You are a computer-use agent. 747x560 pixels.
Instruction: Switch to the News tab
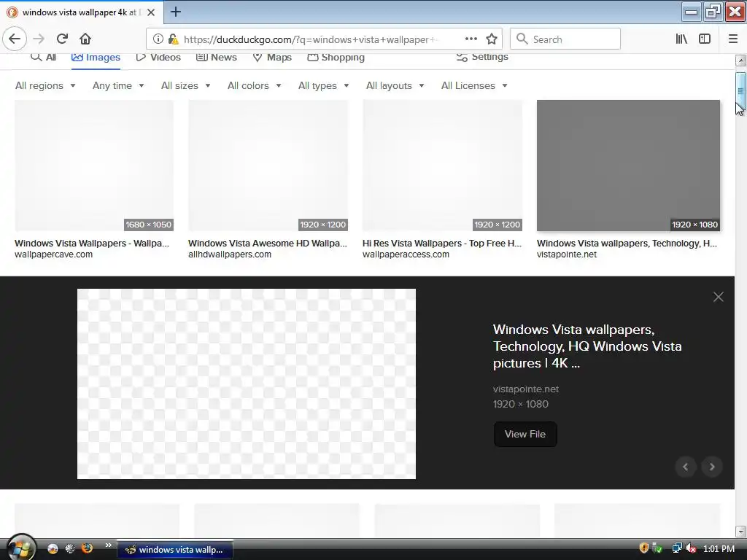(216, 58)
